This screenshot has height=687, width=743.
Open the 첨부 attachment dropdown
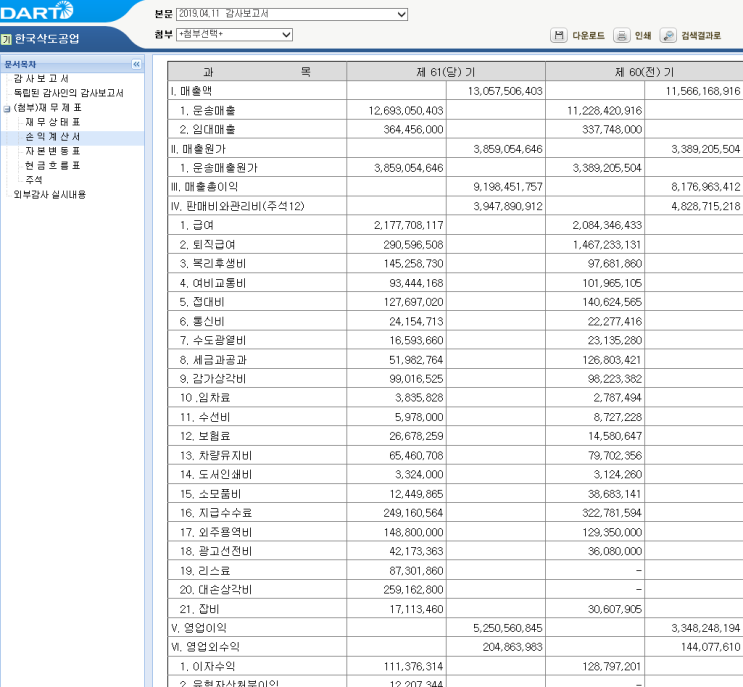point(234,34)
